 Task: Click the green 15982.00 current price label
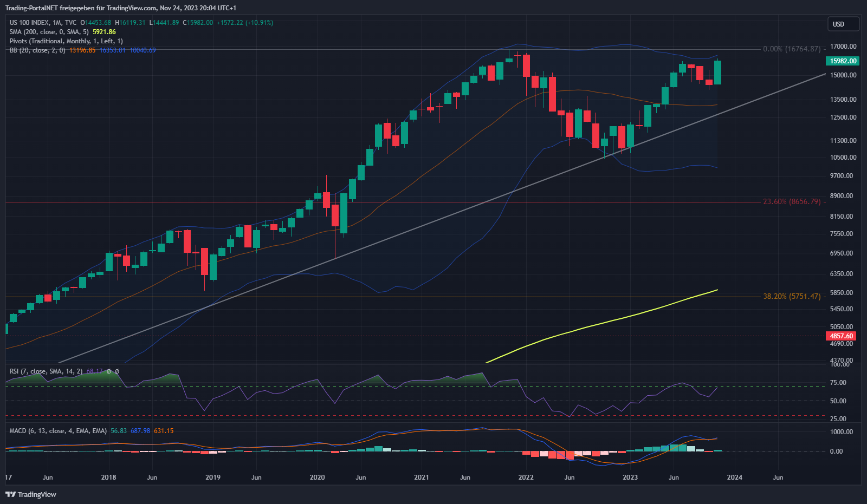(x=843, y=61)
